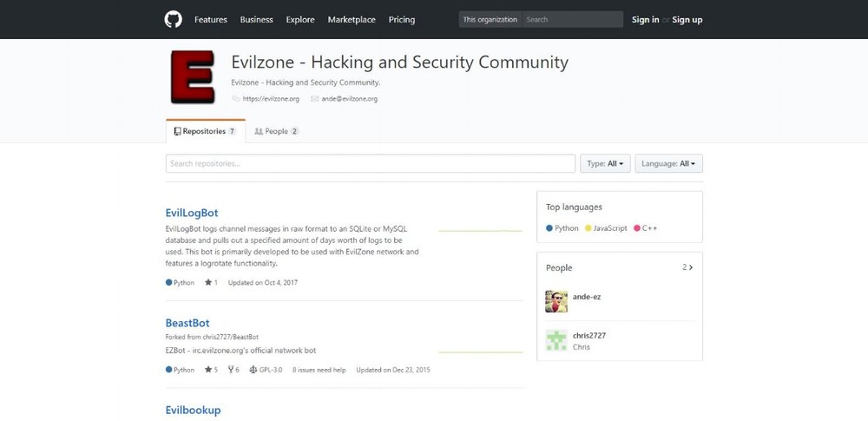Image resolution: width=868 pixels, height=421 pixels.
Task: Open the 8 issues need help link
Action: coord(319,370)
